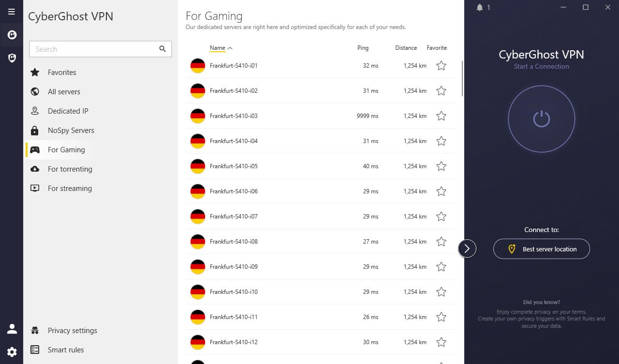This screenshot has height=364, width=619.
Task: Open the settings gear icon
Action: click(12, 352)
